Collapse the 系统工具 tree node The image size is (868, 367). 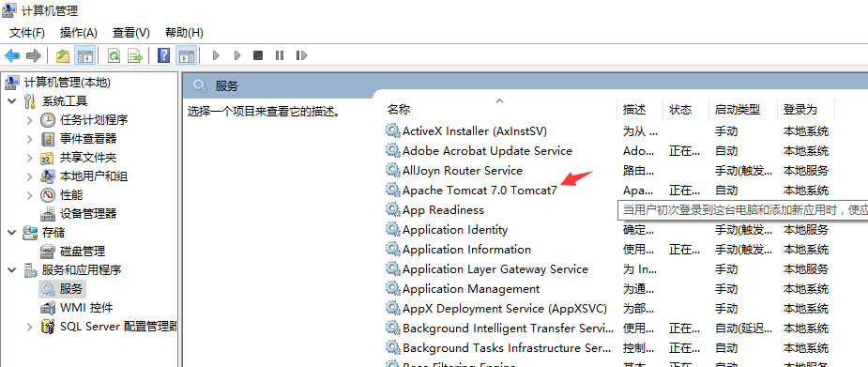[x=11, y=101]
